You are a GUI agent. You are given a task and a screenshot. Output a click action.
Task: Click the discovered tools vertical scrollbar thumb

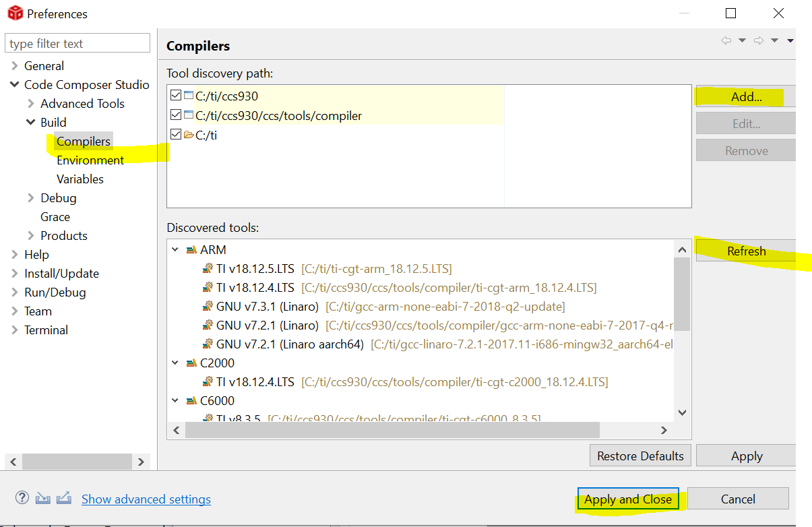(681, 294)
